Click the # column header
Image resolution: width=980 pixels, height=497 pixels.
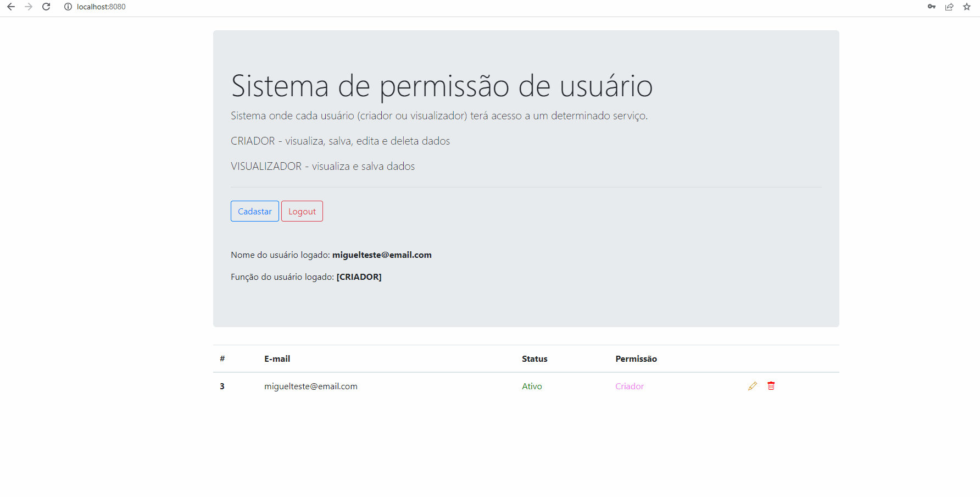[222, 358]
